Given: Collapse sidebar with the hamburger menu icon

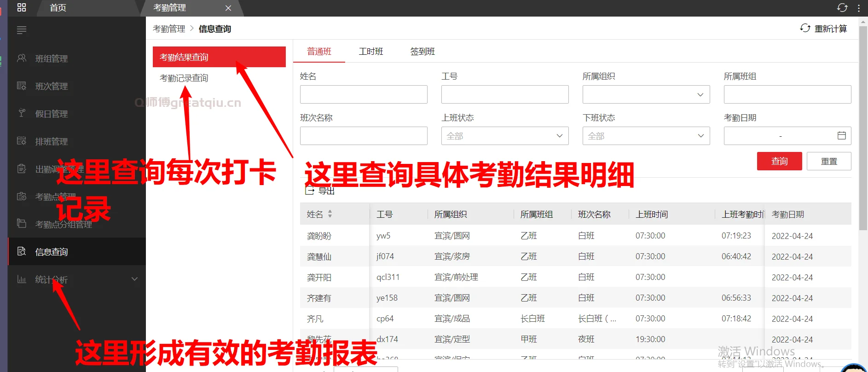Looking at the screenshot, I should 22,30.
